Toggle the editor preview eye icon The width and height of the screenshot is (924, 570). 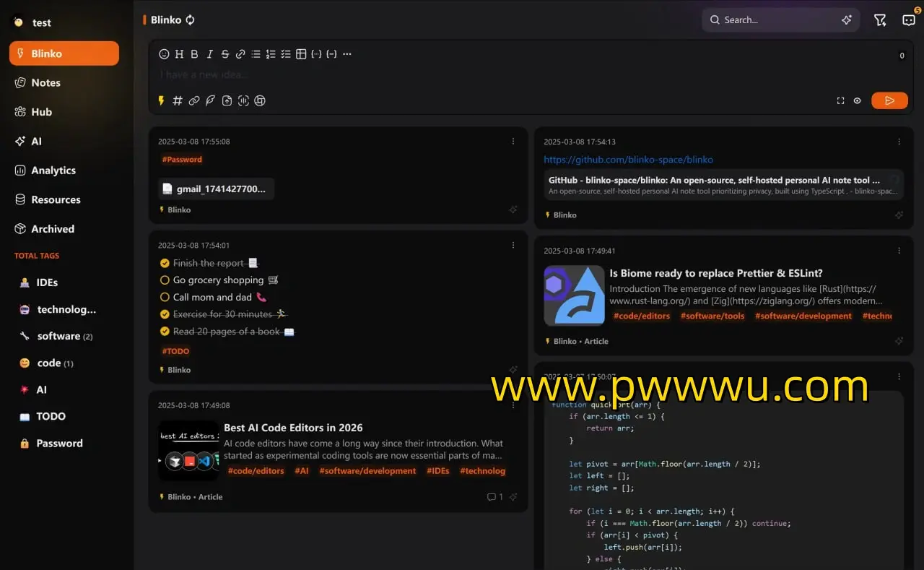(858, 101)
